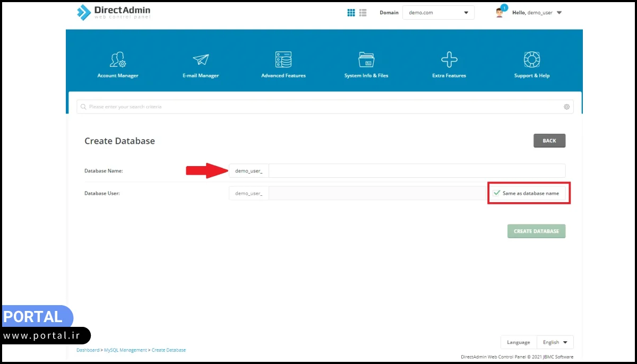Click the CREATE DATABASE button

pos(536,231)
